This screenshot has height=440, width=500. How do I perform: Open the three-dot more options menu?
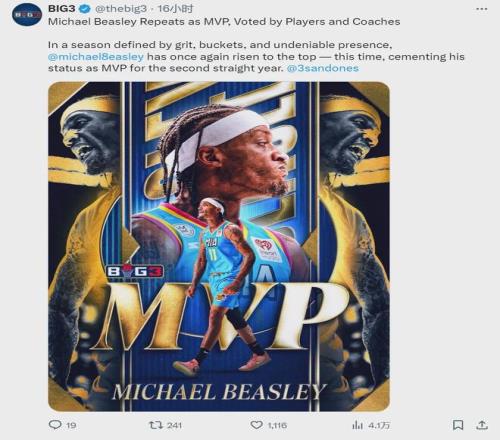482,9
